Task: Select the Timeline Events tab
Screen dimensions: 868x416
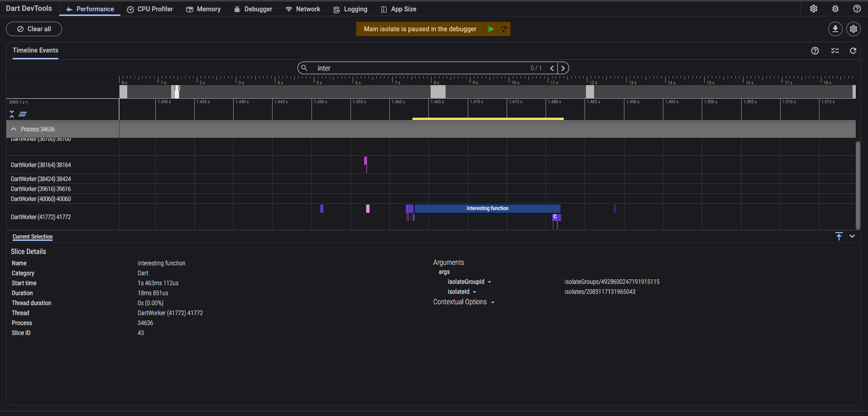Action: coord(35,50)
